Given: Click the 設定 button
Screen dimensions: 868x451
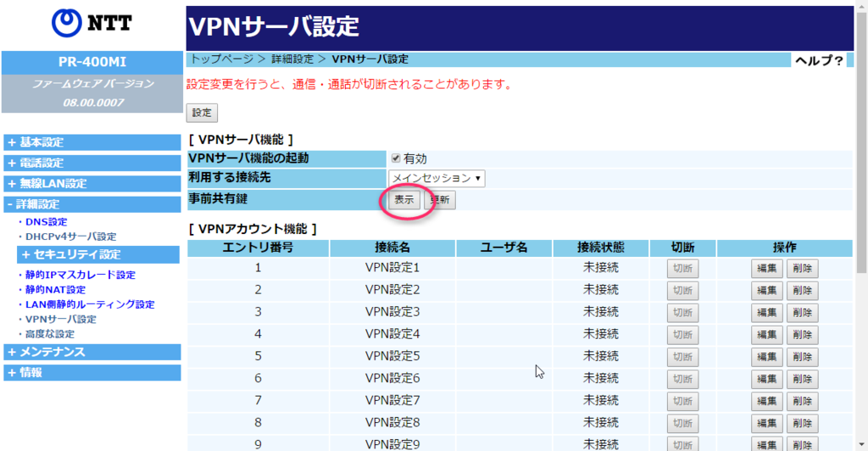Looking at the screenshot, I should 202,113.
